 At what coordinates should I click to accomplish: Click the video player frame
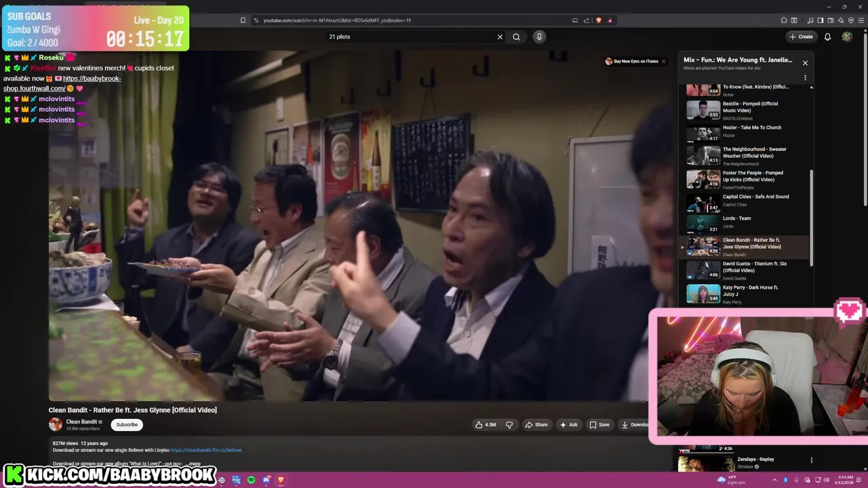click(x=359, y=226)
